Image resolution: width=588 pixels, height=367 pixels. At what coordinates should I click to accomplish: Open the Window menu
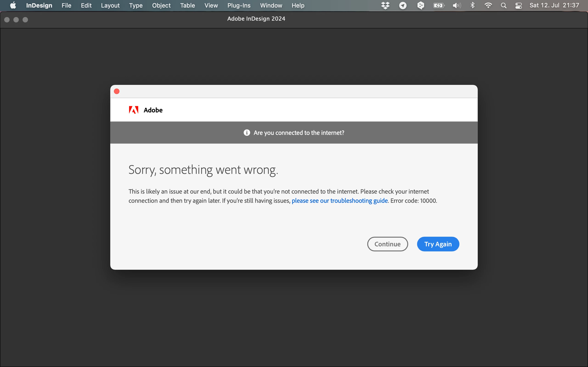coord(271,5)
